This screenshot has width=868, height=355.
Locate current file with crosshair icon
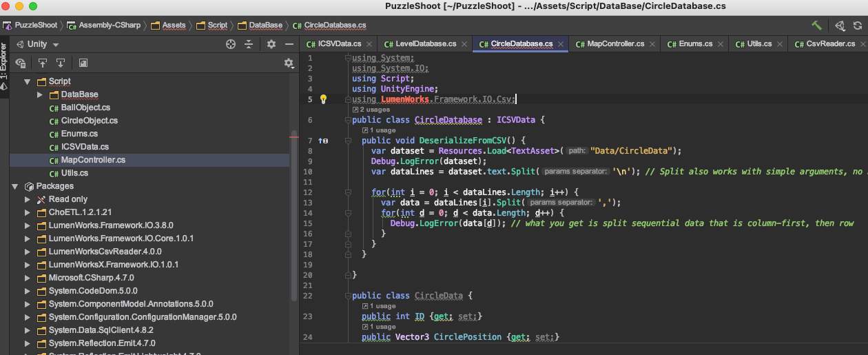click(x=231, y=44)
